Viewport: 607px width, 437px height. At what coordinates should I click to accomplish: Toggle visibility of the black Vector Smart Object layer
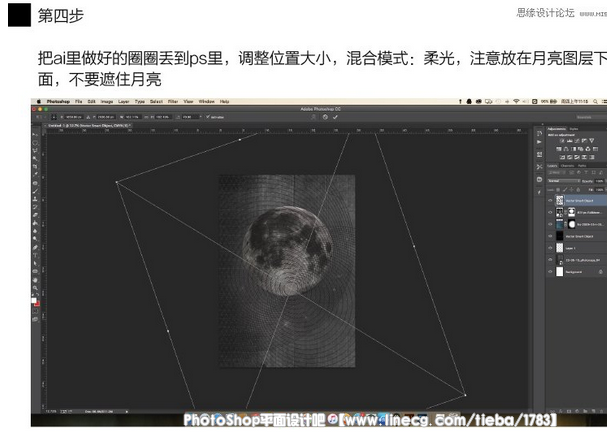(x=550, y=236)
